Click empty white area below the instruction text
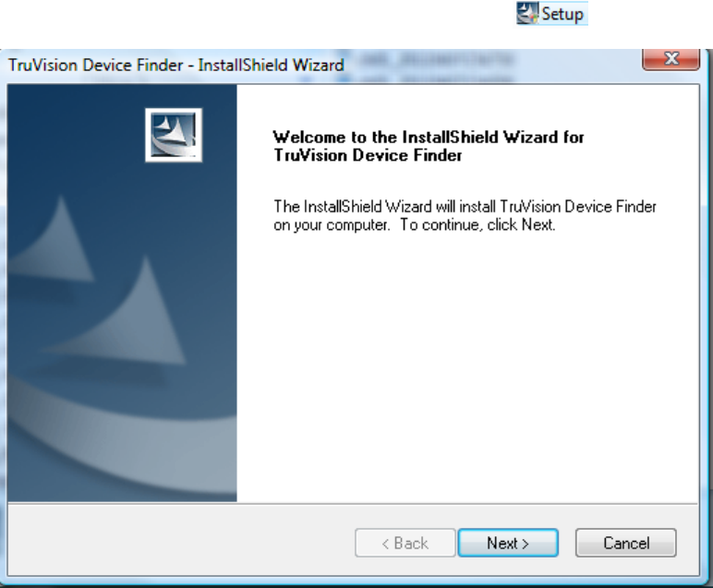 [468, 364]
